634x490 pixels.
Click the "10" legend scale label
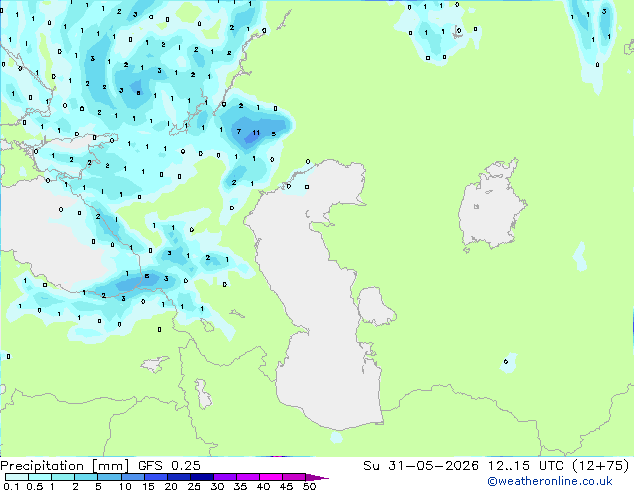[x=125, y=486]
